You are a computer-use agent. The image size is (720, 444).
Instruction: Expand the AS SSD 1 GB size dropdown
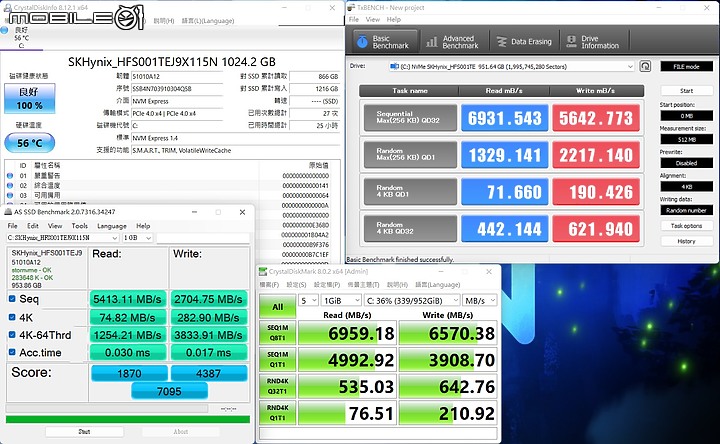point(148,238)
